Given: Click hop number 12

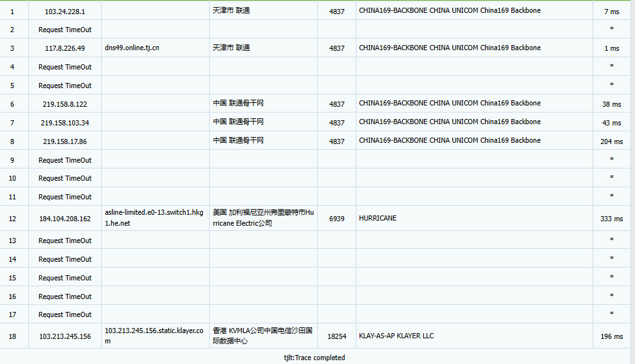Looking at the screenshot, I should (12, 219).
